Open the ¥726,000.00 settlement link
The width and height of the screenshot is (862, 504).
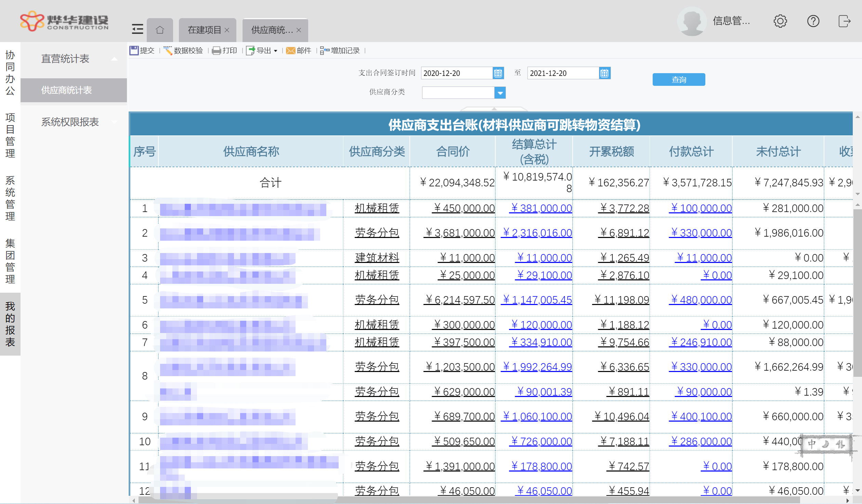click(x=541, y=441)
